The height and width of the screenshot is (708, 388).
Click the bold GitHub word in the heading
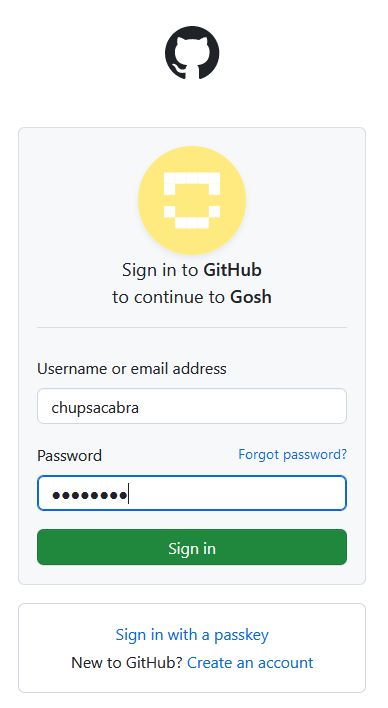(233, 270)
